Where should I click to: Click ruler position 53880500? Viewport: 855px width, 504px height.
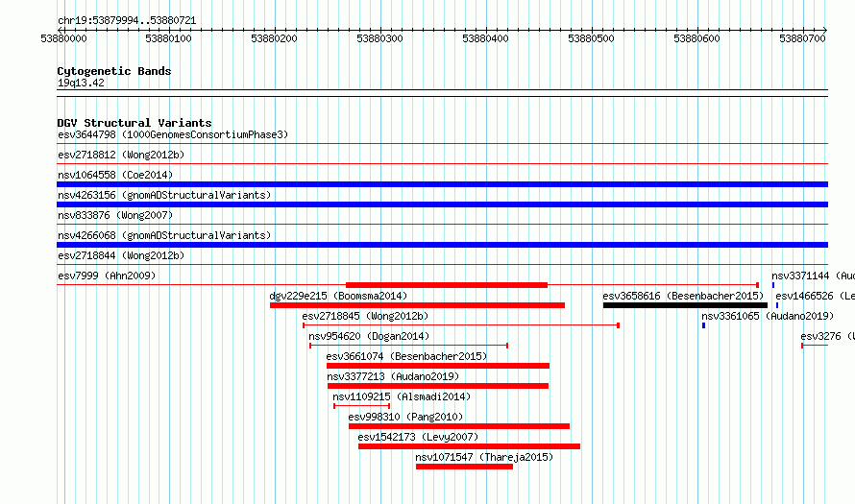pyautogui.click(x=591, y=38)
